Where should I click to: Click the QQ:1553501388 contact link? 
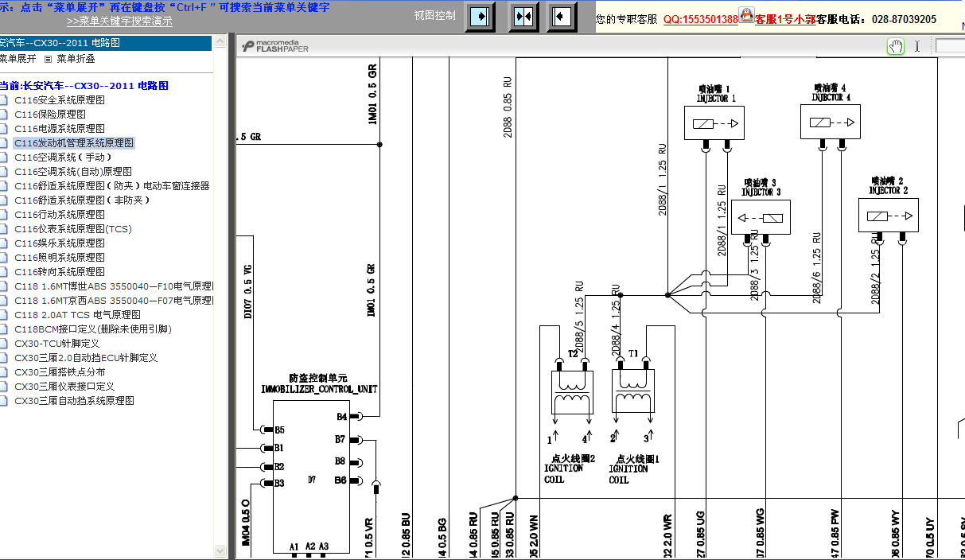click(701, 19)
